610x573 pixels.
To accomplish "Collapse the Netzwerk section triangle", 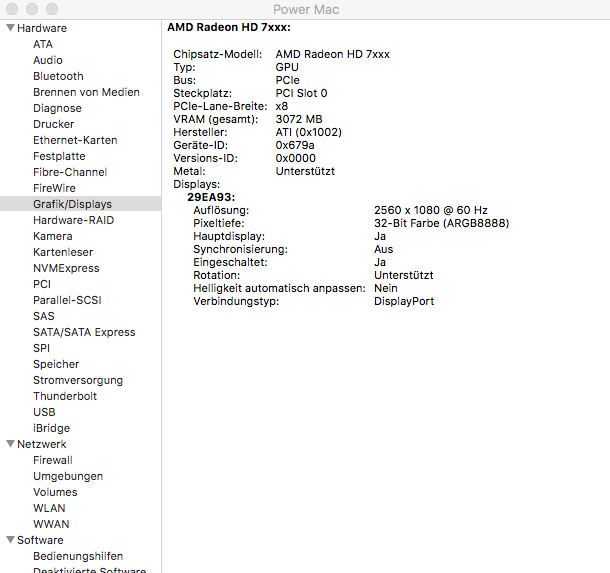I will [x=11, y=443].
